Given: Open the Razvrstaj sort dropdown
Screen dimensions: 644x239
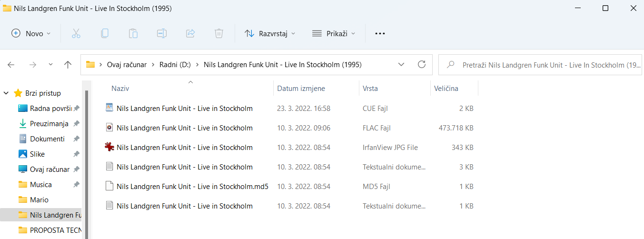Looking at the screenshot, I should (x=270, y=33).
